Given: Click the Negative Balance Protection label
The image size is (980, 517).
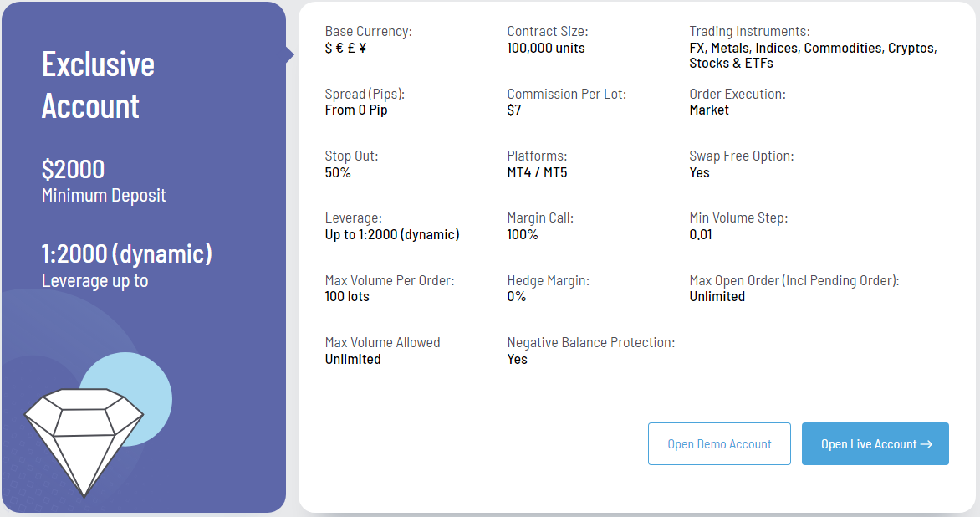Looking at the screenshot, I should pyautogui.click(x=590, y=342).
